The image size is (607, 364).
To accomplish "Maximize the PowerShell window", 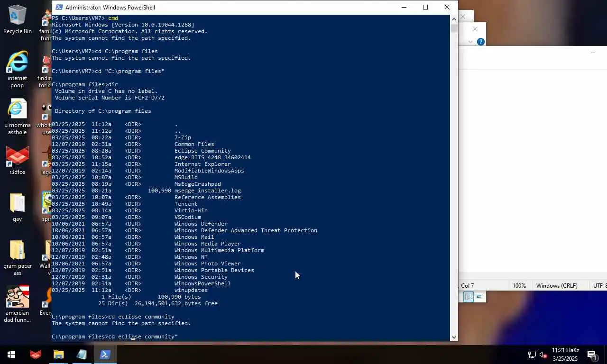I will point(425,7).
